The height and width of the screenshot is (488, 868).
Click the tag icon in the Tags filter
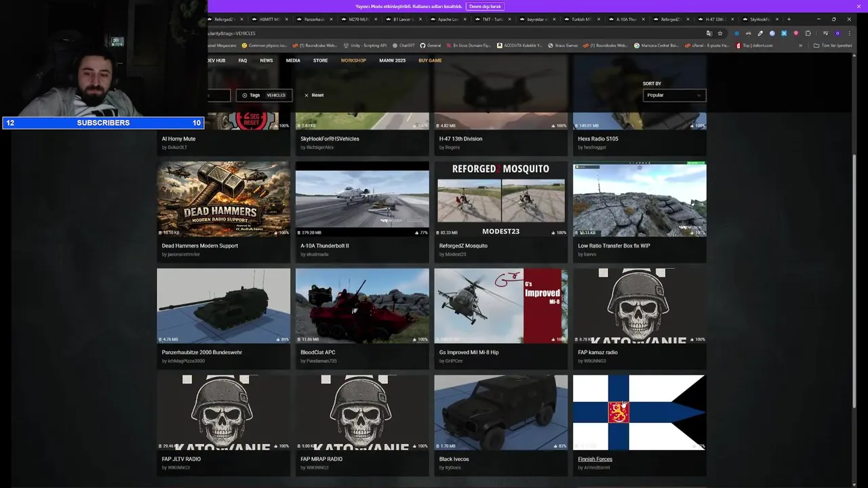(245, 95)
